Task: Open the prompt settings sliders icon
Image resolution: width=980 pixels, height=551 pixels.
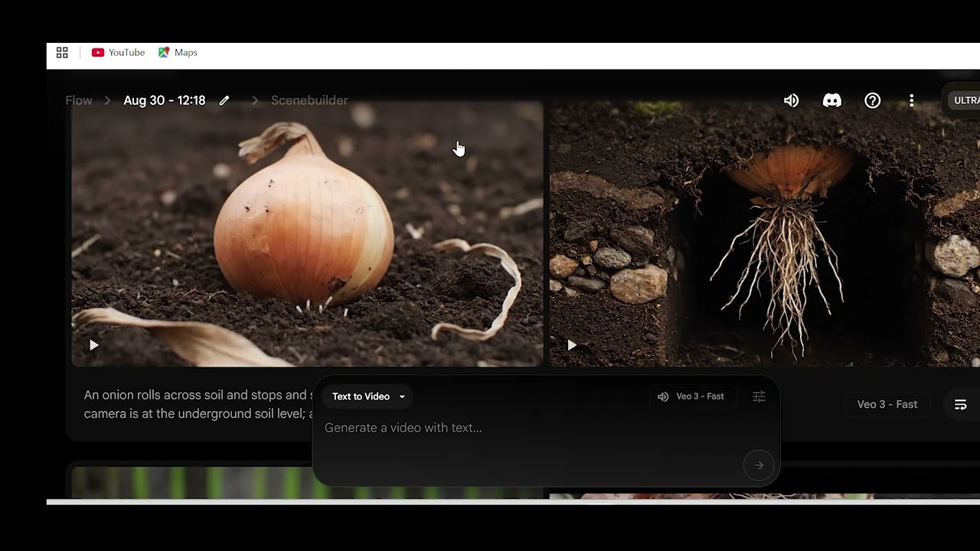Action: coord(759,396)
